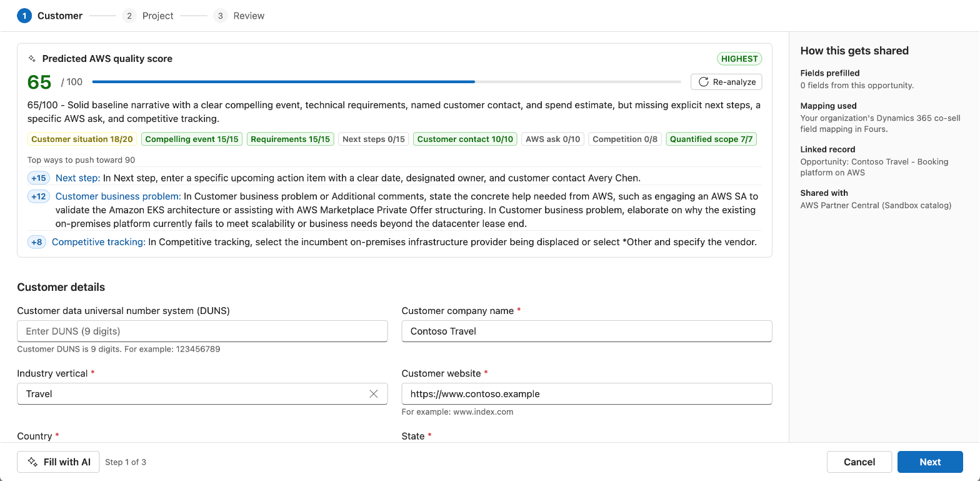Open the Customer business problem suggestion link
Screen dimensions: 980x481
click(x=118, y=196)
